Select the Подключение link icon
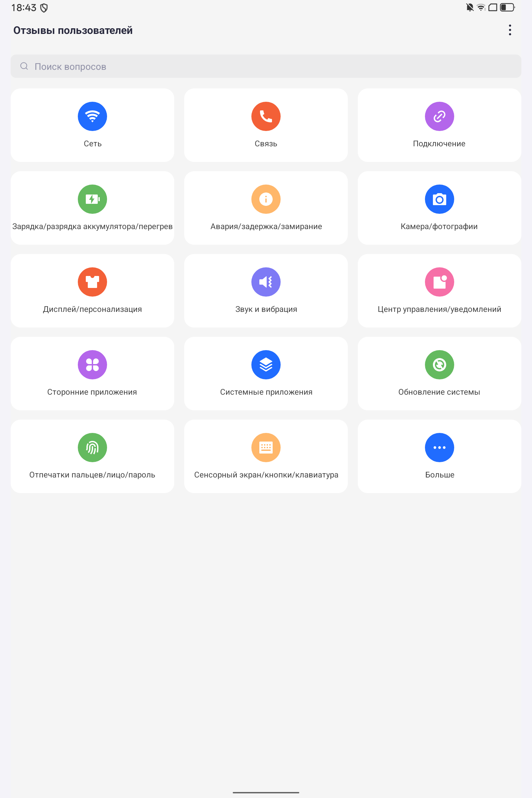 point(439,116)
